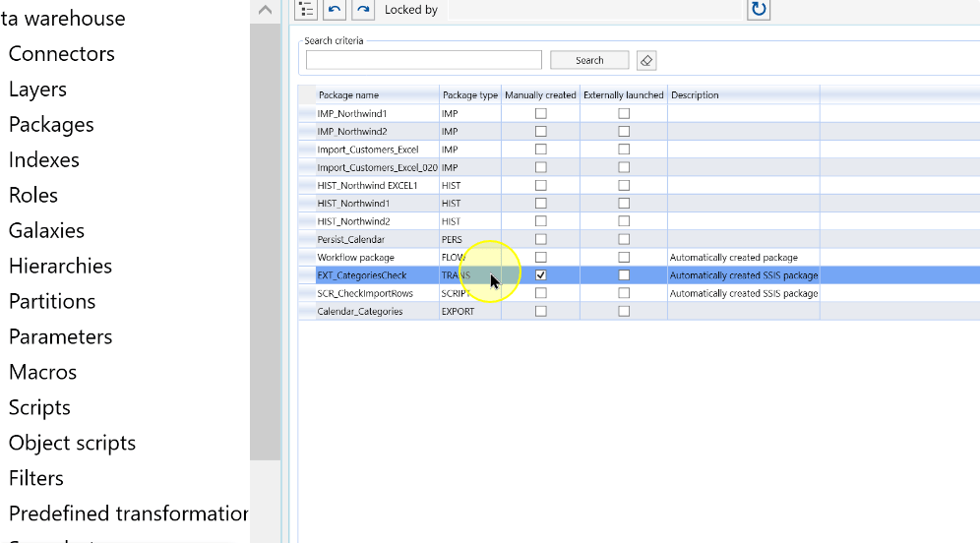
Task: Click the Locked by field
Action: pyautogui.click(x=595, y=10)
